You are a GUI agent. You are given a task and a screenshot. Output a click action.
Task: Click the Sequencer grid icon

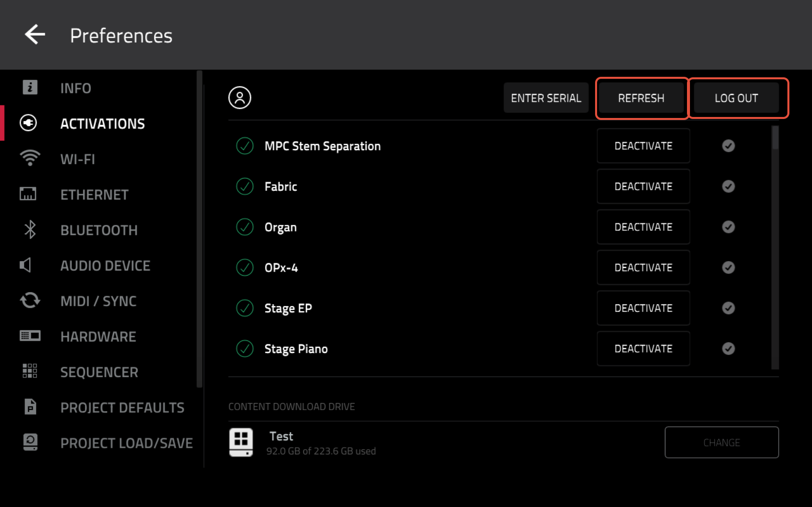[x=30, y=371]
